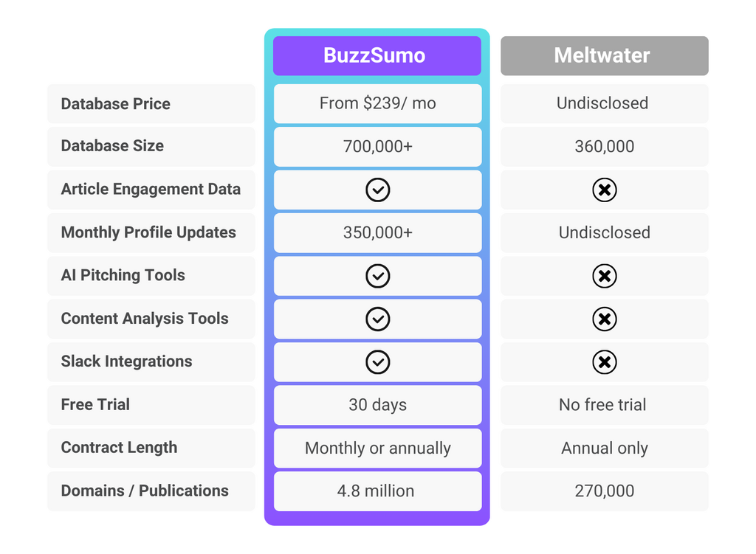Click Meltwater's Slack Integrations X icon
756x554 pixels.
(604, 362)
